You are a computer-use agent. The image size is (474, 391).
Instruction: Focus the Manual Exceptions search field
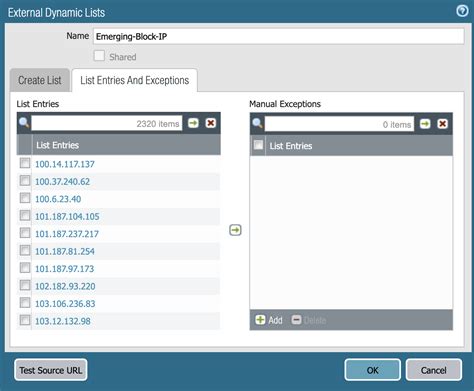(339, 124)
